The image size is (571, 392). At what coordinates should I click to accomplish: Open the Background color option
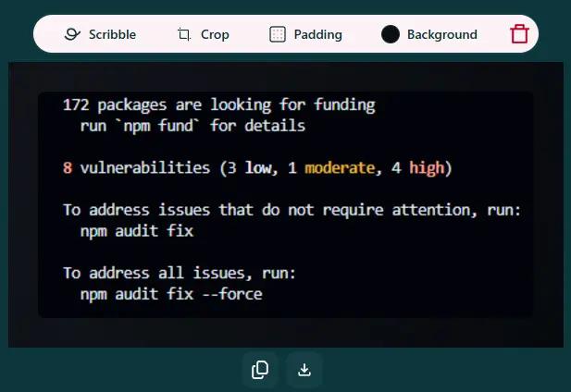429,34
